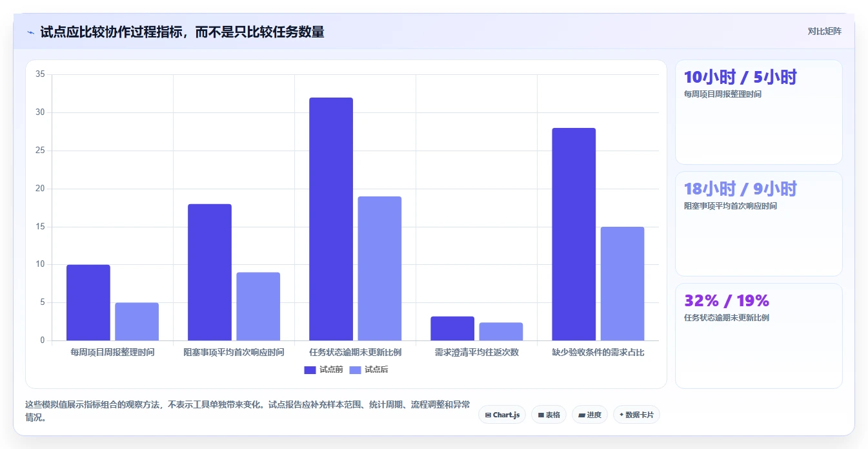
Task: Toggle the 试点前 legend item
Action: click(323, 370)
